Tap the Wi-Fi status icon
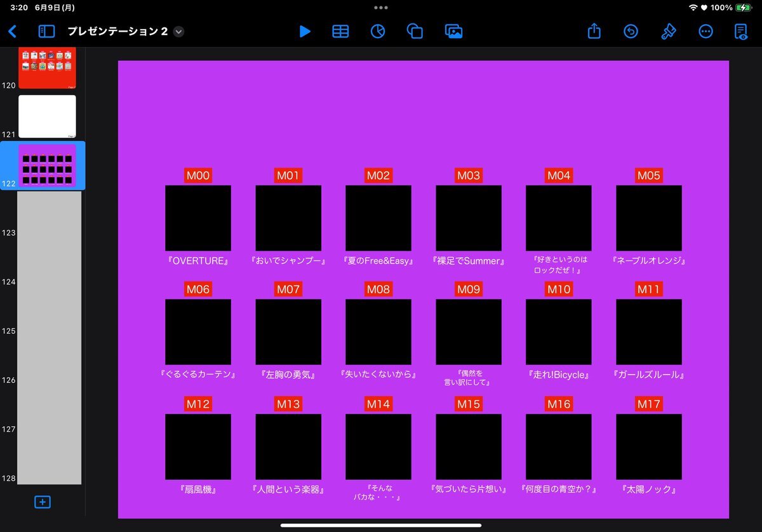 click(x=693, y=8)
